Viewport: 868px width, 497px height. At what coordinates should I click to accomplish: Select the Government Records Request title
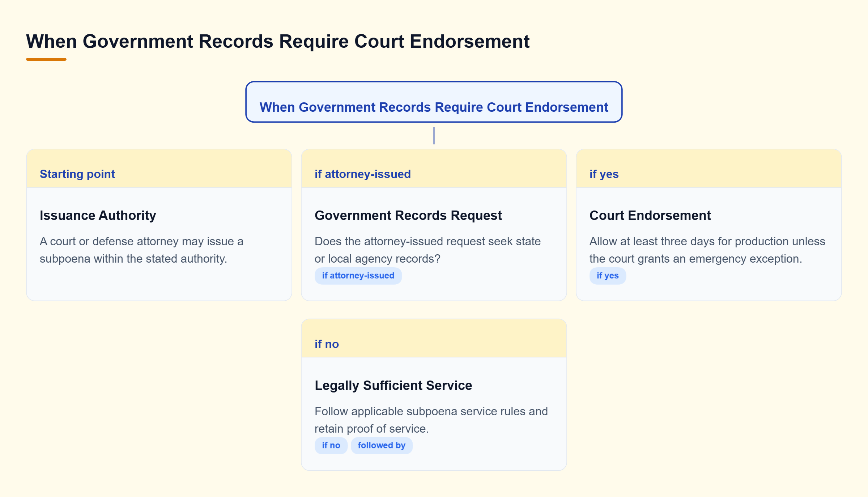[x=408, y=215]
